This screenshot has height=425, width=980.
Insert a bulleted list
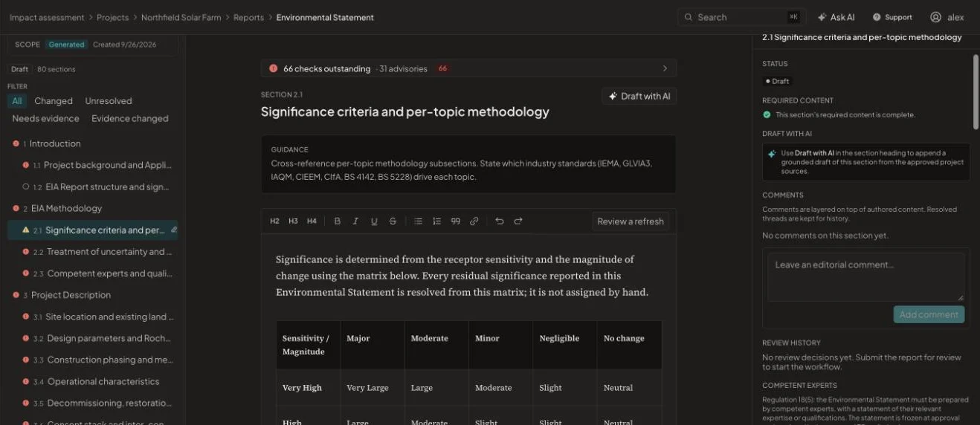pos(418,221)
